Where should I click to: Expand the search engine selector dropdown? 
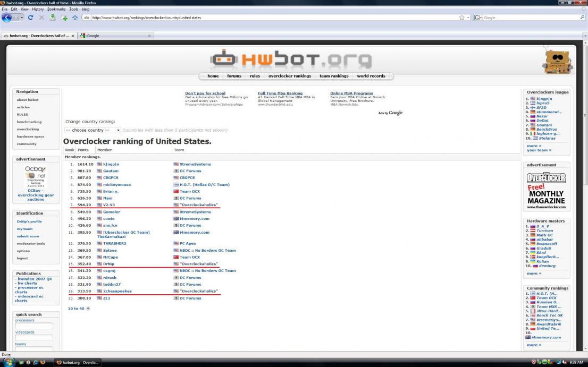coord(478,18)
